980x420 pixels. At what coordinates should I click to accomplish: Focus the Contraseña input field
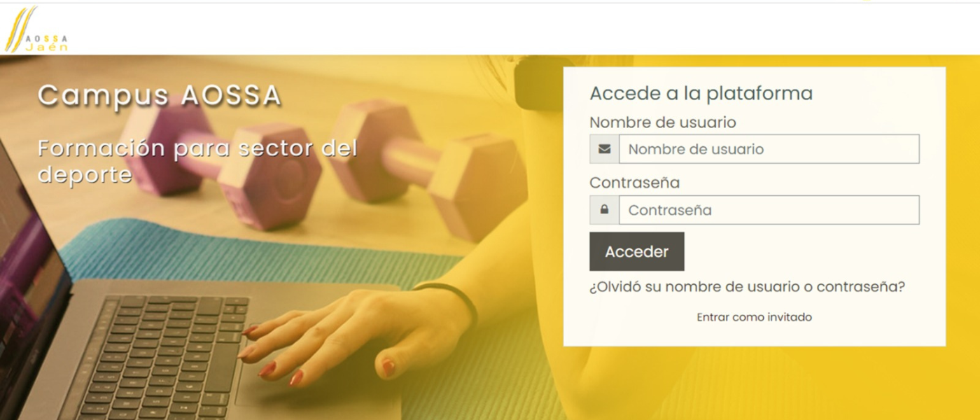(x=769, y=210)
